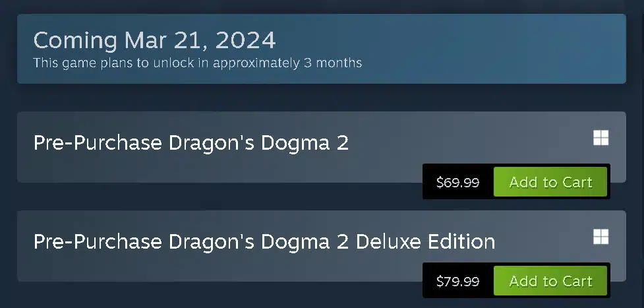
Task: Click the year 2024 in the release heading
Action: click(245, 40)
